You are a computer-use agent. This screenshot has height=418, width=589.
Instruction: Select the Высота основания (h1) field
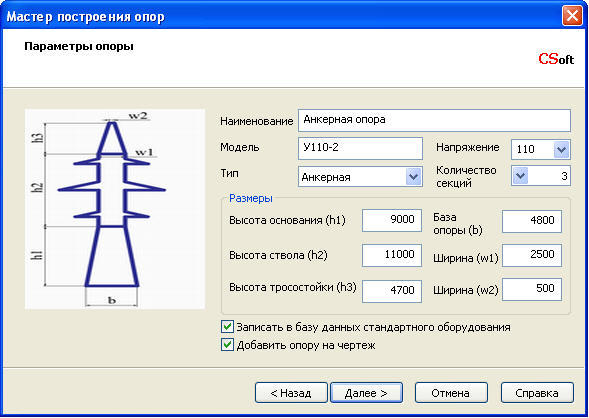tap(392, 220)
